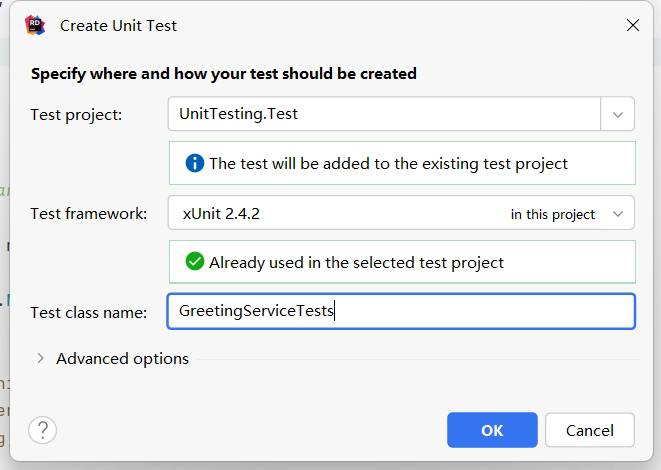Image resolution: width=661 pixels, height=470 pixels.
Task: Click the green checkmark status icon
Action: pos(194,261)
